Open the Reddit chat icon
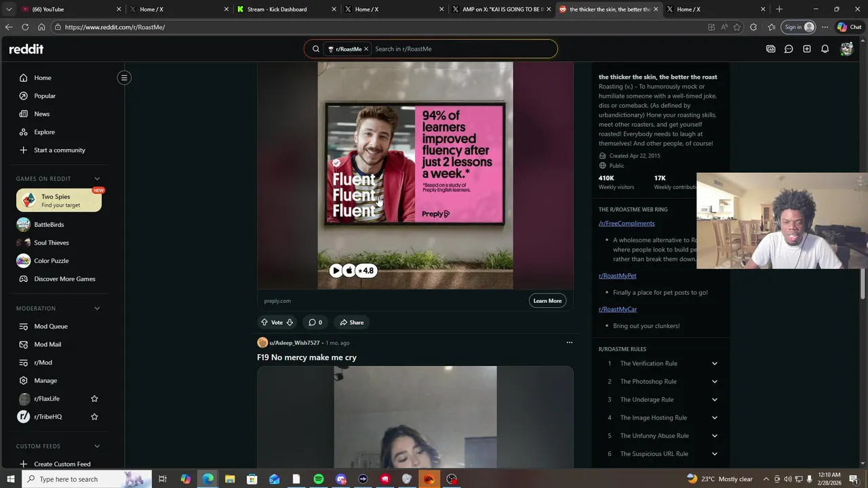 coord(789,49)
